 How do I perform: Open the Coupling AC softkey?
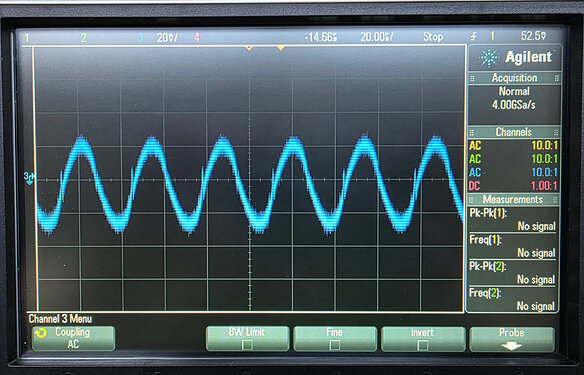click(x=73, y=338)
